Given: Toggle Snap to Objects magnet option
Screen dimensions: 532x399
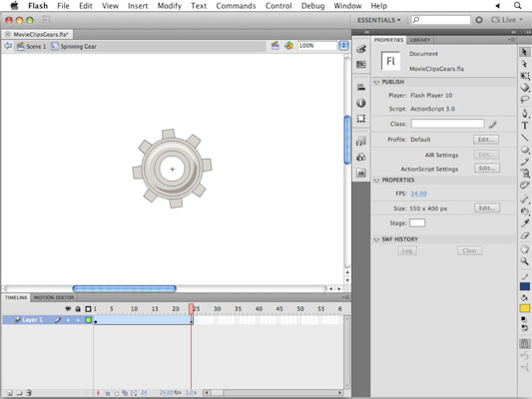Looking at the screenshot, I should point(525,344).
